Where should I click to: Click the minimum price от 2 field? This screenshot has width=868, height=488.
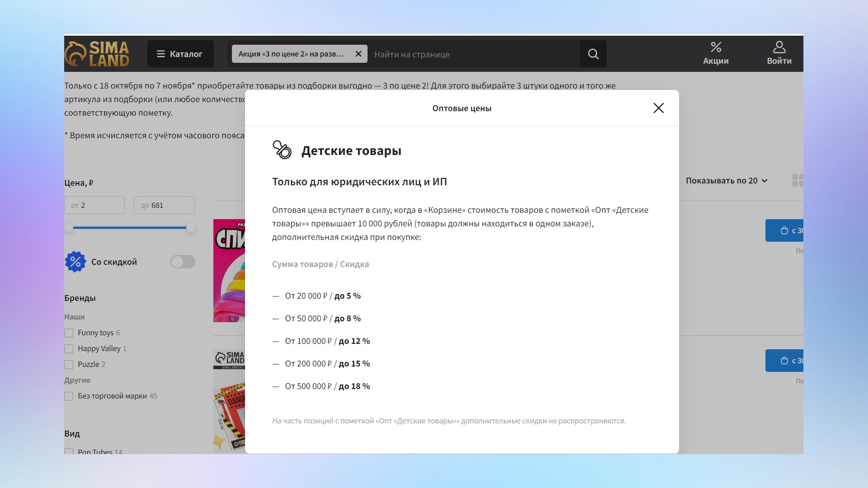[x=94, y=205]
